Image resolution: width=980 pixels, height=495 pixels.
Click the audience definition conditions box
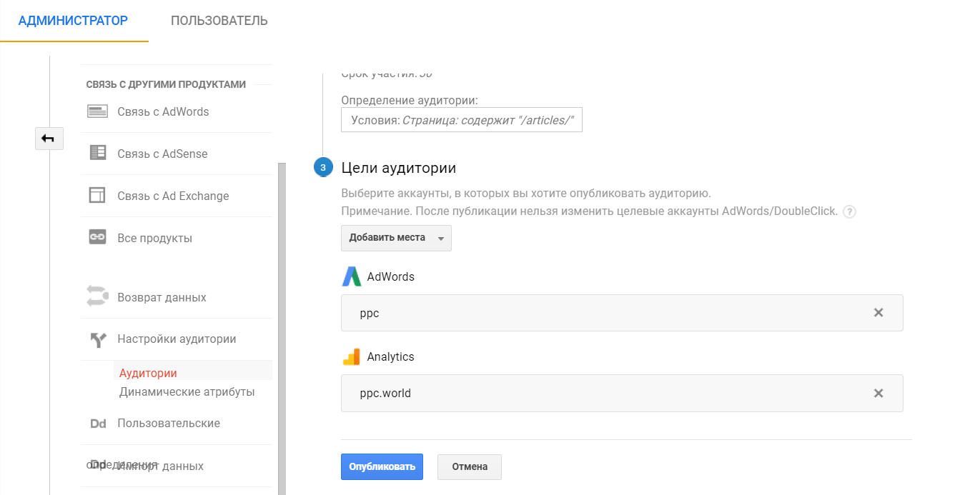click(462, 120)
